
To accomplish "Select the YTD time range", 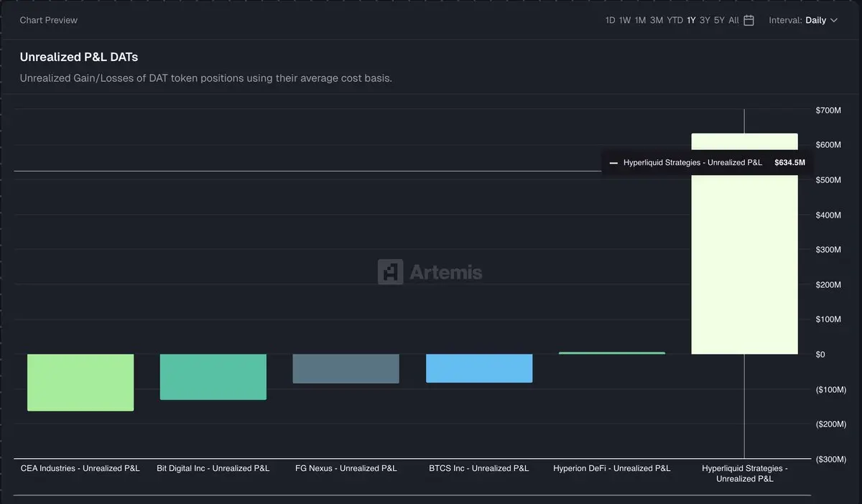I will (675, 20).
